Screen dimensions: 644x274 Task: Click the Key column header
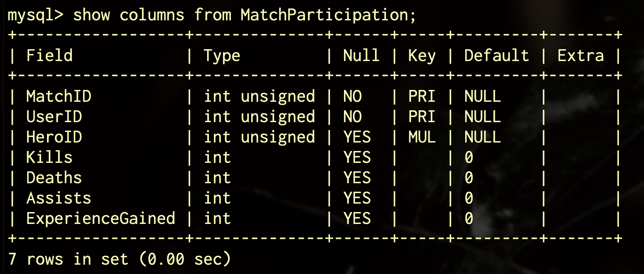click(x=422, y=56)
